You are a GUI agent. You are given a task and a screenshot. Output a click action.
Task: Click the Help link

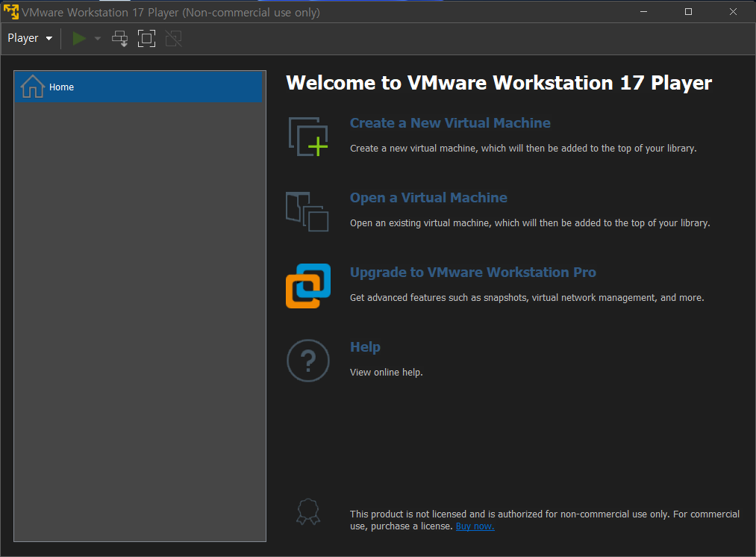pos(365,347)
